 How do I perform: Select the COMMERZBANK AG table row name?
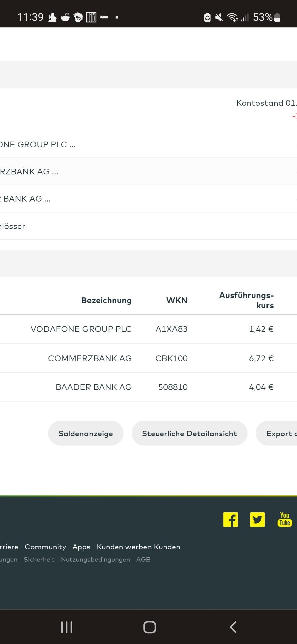90,358
